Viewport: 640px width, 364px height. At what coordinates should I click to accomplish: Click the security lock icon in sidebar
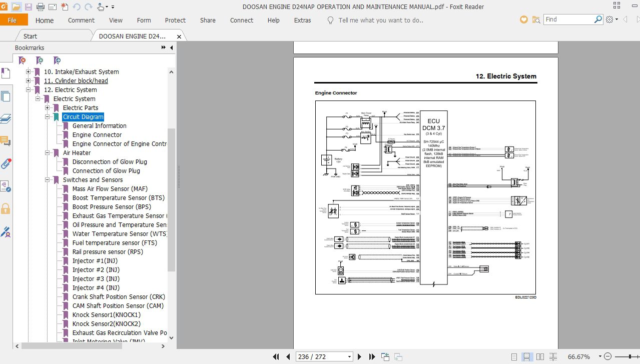pos(7,208)
